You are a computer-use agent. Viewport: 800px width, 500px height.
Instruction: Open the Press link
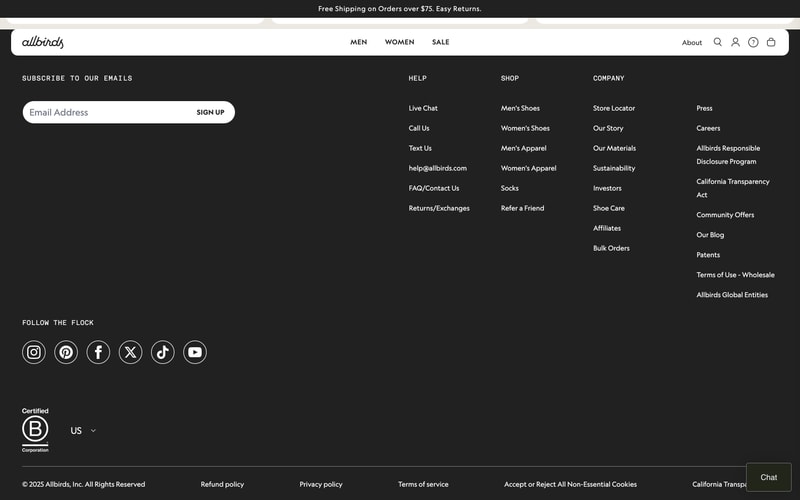coord(704,108)
